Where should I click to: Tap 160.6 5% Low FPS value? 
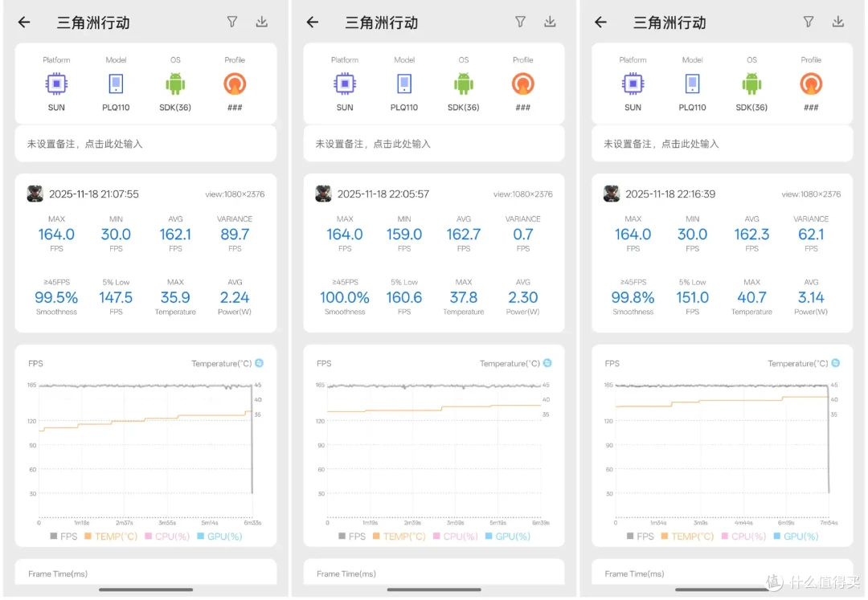tap(404, 297)
